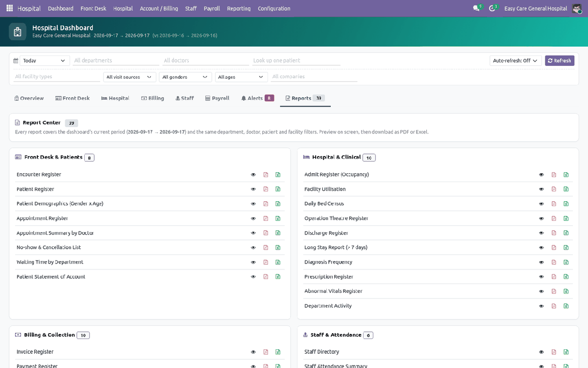The width and height of the screenshot is (588, 368).
Task: Click the Hospital app title
Action: coord(29,8)
